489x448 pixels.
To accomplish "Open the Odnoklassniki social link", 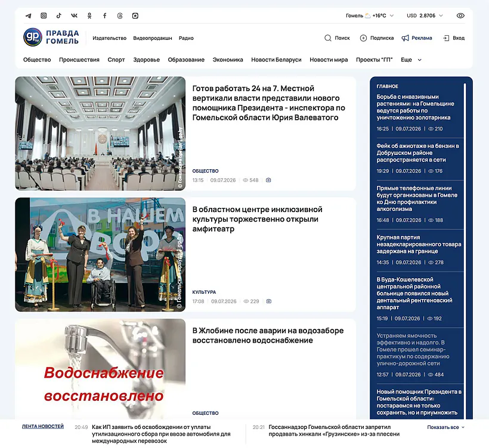I will [89, 15].
